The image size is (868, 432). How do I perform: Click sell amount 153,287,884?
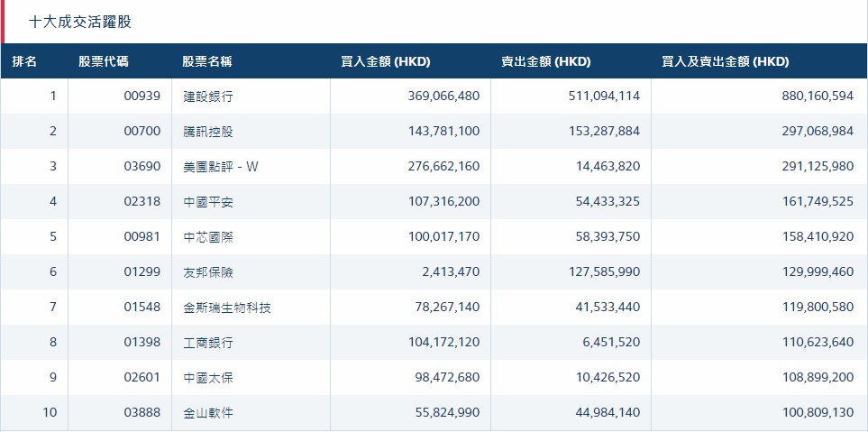[x=604, y=132]
